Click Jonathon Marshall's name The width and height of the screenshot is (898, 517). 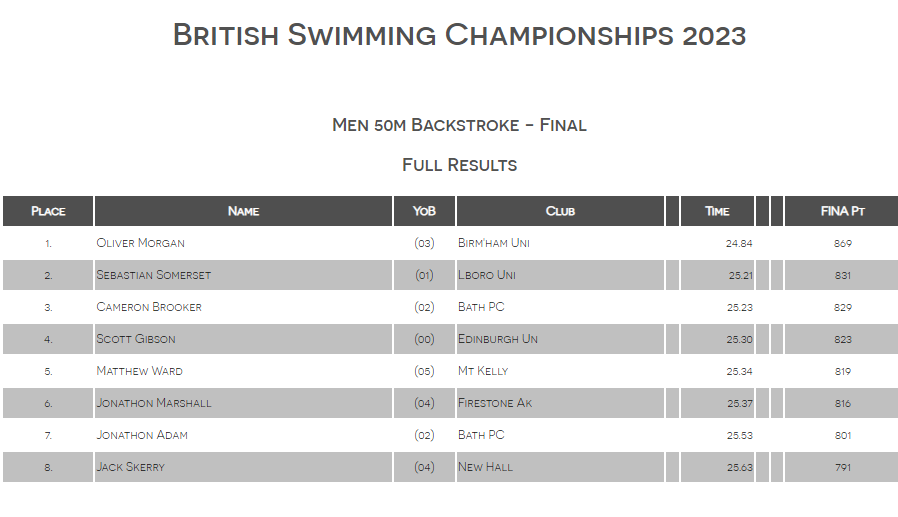click(x=153, y=403)
